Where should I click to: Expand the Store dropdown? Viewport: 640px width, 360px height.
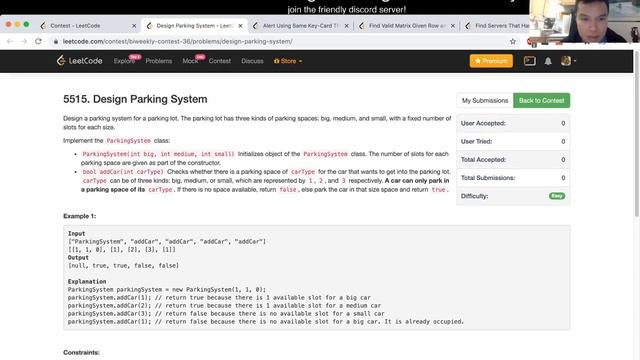tap(288, 61)
